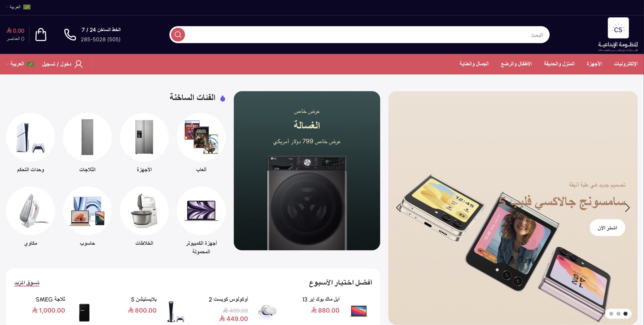
Task: Expand the language dropdown in red navbar
Action: click(20, 64)
